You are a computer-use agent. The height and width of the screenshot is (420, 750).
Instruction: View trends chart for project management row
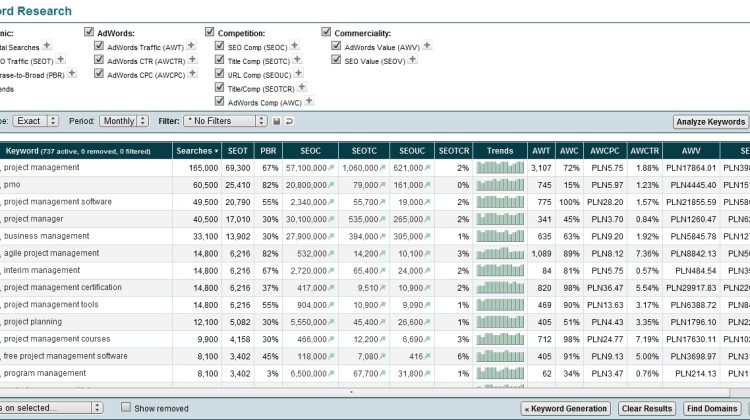point(500,167)
